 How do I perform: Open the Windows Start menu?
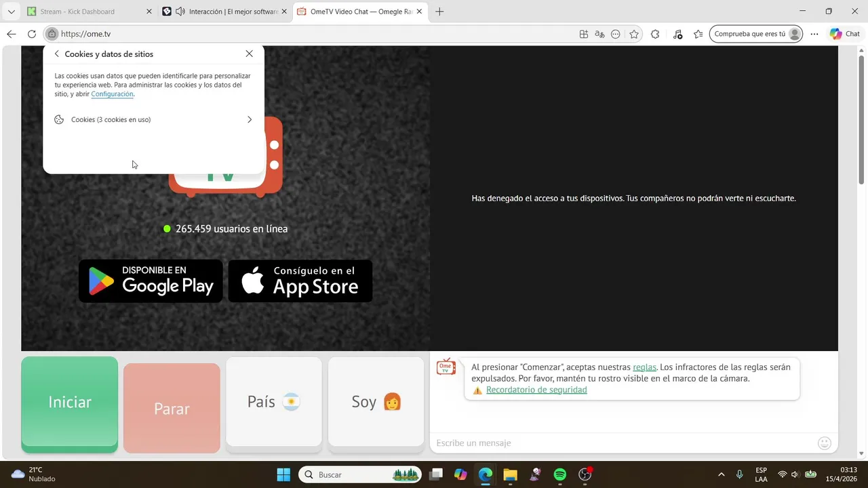coord(283,474)
